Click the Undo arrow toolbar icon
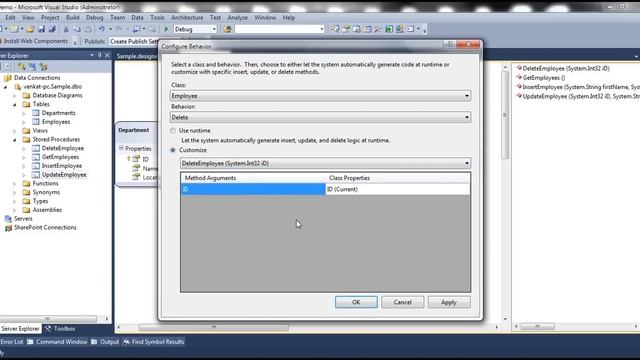 101,29
